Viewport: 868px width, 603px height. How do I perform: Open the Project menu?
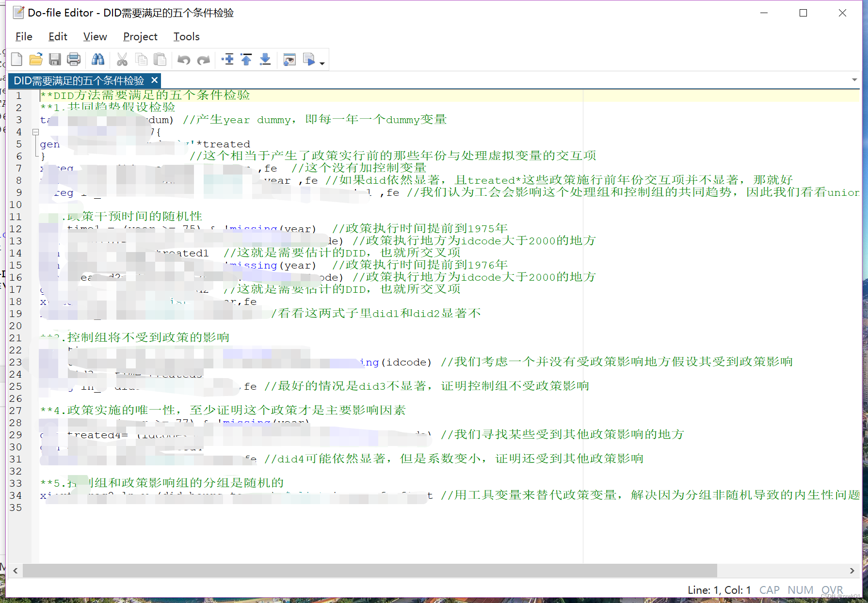[140, 37]
